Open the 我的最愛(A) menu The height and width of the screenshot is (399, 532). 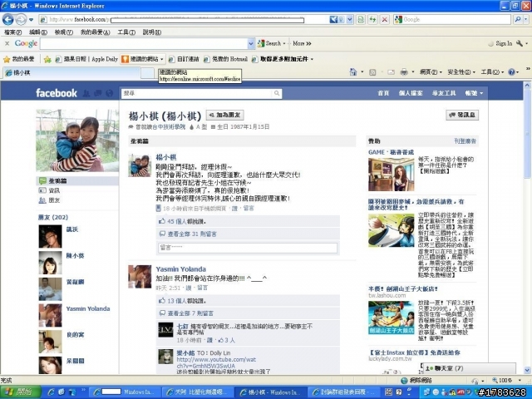pyautogui.click(x=95, y=32)
